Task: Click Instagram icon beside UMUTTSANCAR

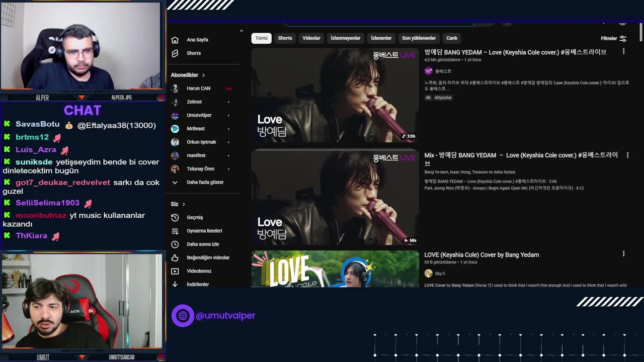Action: pyautogui.click(x=161, y=357)
